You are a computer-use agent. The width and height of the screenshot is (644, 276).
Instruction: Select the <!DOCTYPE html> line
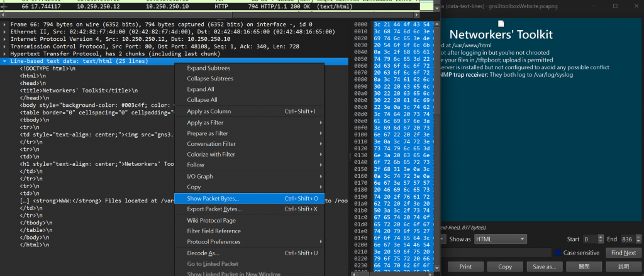(48, 69)
